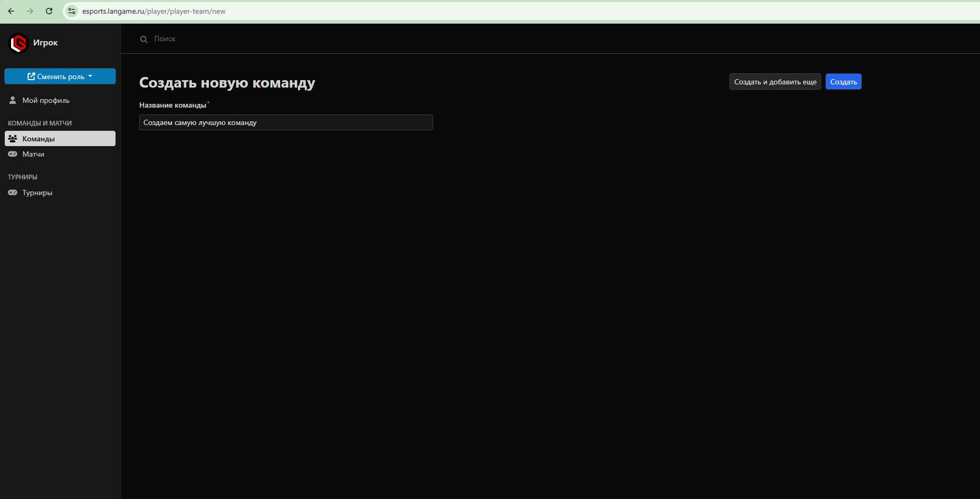Click the magnifying glass search icon
This screenshot has height=499, width=980.
pos(143,40)
